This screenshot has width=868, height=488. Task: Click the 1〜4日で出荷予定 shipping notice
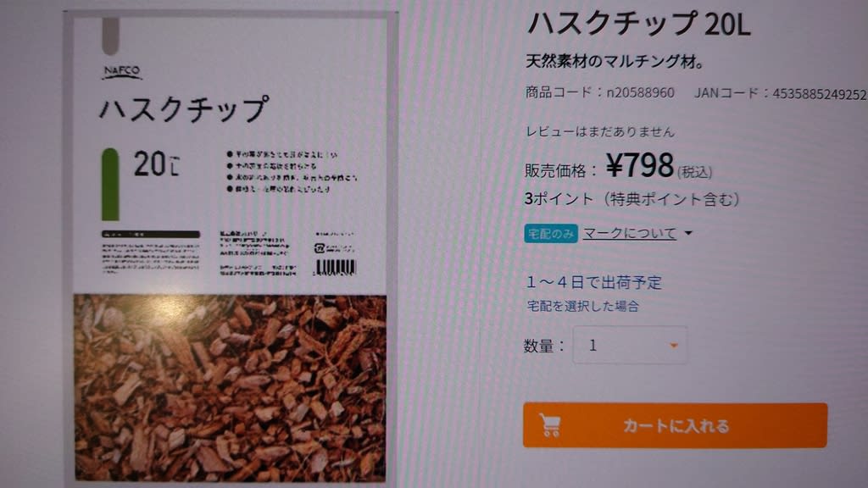[593, 283]
